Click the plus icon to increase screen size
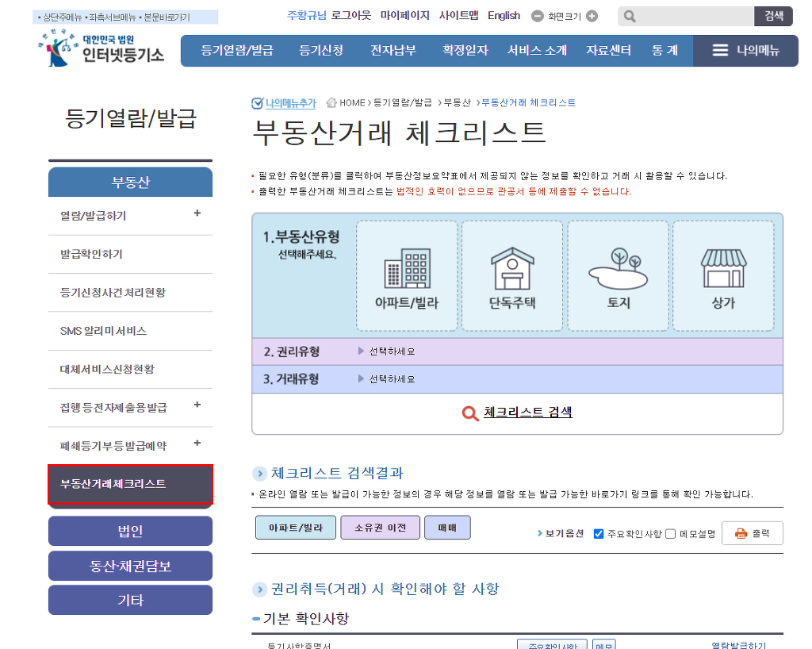The image size is (812, 649). [x=592, y=16]
